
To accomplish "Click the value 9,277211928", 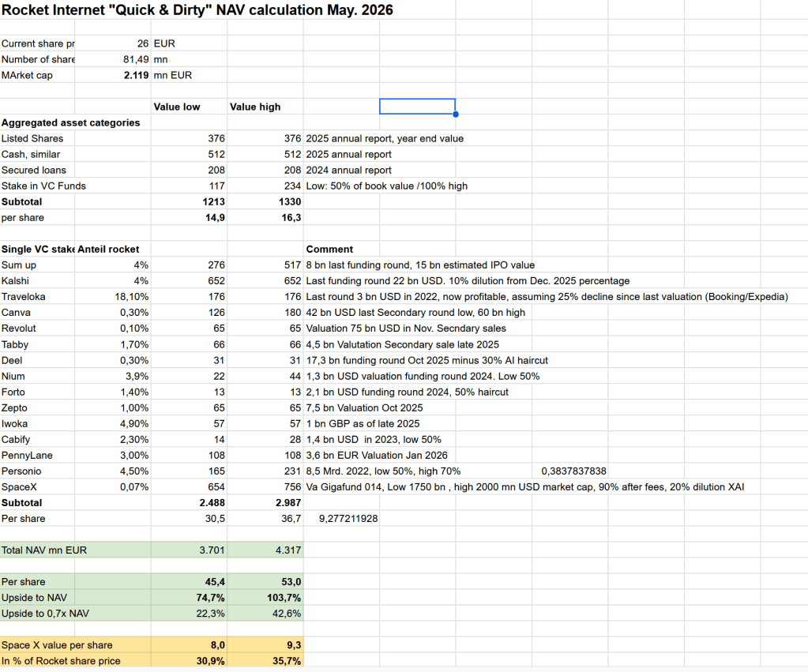I will [348, 519].
